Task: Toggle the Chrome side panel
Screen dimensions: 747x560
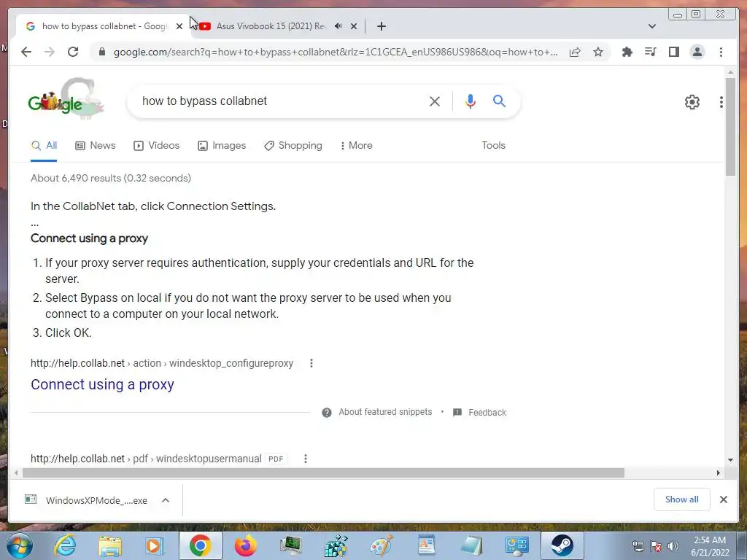Action: [673, 52]
